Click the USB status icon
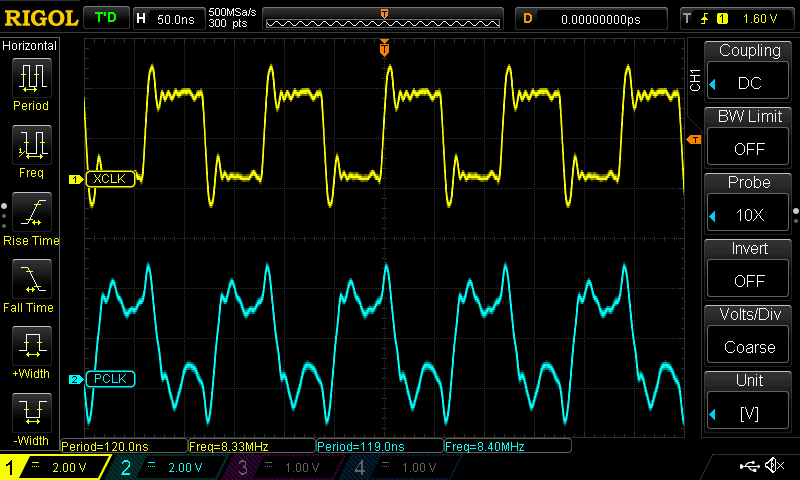The image size is (800, 480). click(749, 465)
